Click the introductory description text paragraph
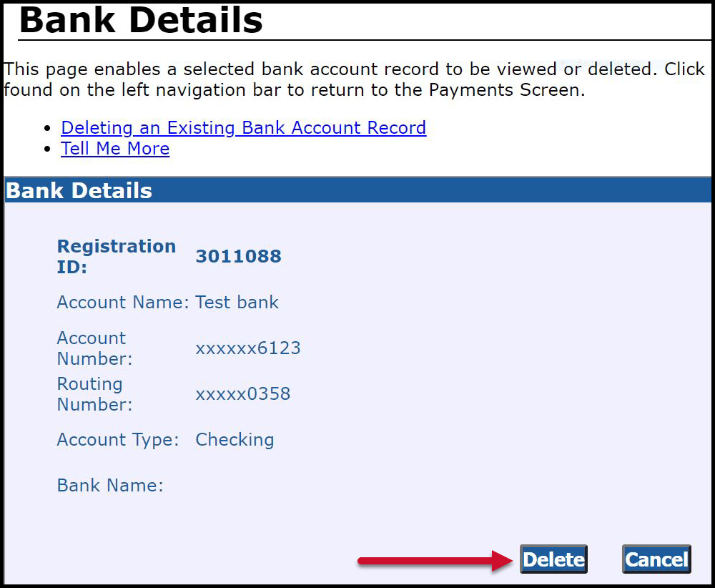 click(x=353, y=79)
